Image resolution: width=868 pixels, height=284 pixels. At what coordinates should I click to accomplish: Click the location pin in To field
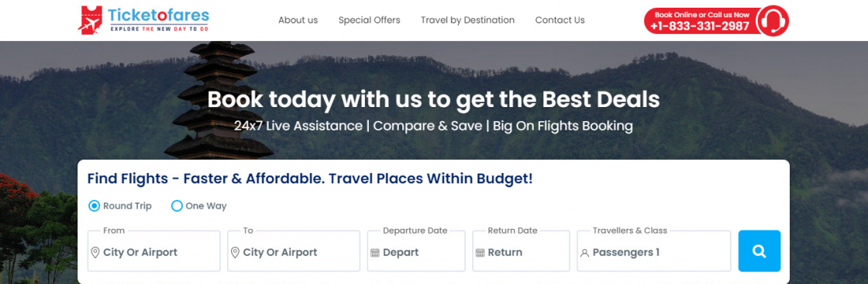tap(235, 252)
